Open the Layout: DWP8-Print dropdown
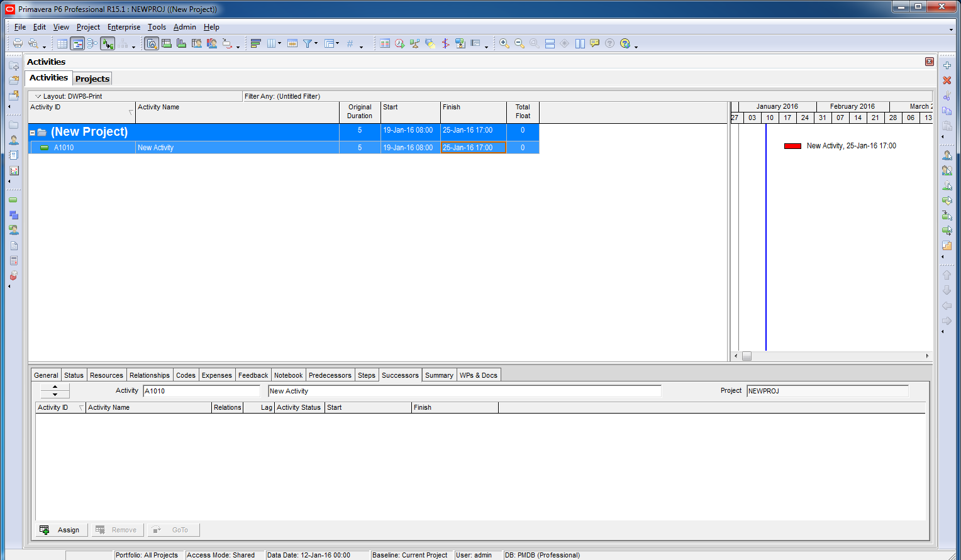Image resolution: width=961 pixels, height=560 pixels. [38, 96]
